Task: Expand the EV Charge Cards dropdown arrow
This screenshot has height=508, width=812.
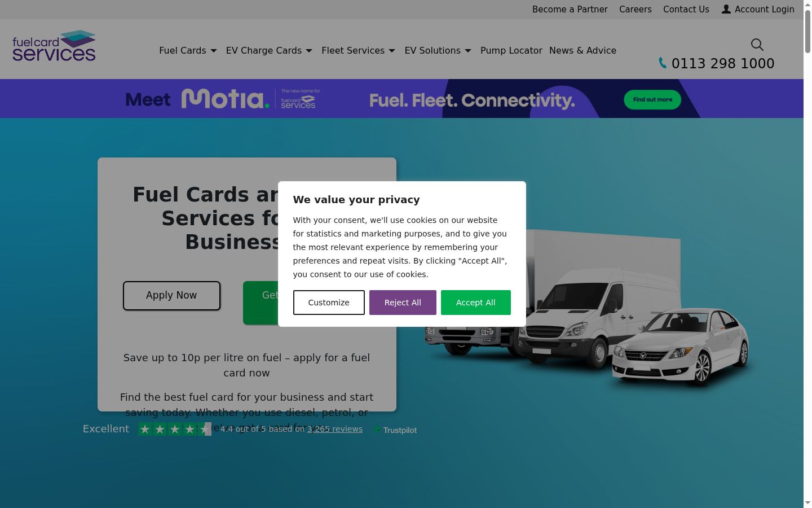Action: [x=309, y=51]
